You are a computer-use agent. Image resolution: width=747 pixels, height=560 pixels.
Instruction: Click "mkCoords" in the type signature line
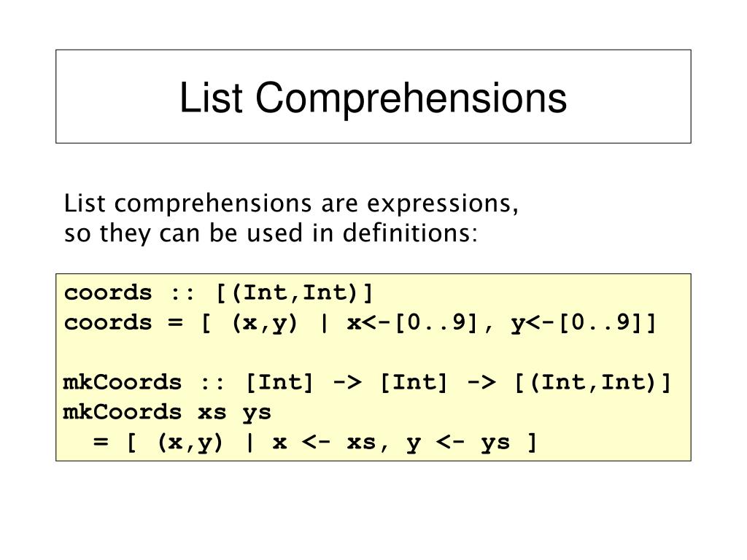(123, 382)
